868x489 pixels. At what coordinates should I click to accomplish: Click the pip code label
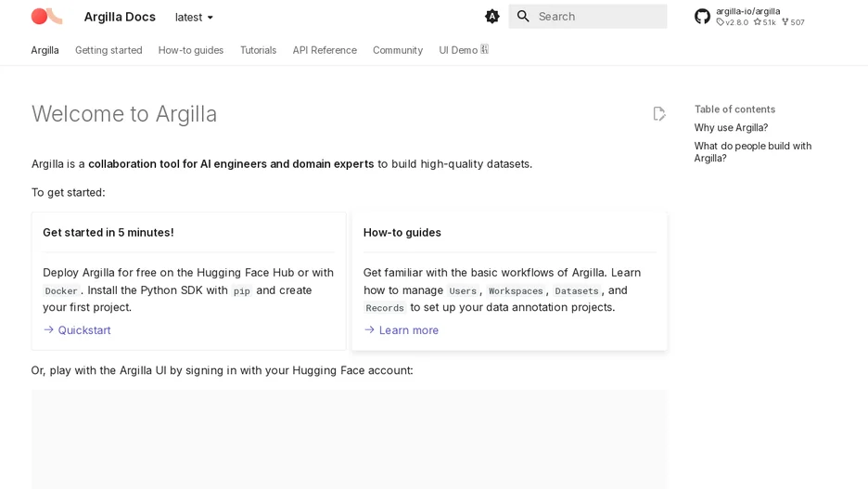[x=242, y=290]
